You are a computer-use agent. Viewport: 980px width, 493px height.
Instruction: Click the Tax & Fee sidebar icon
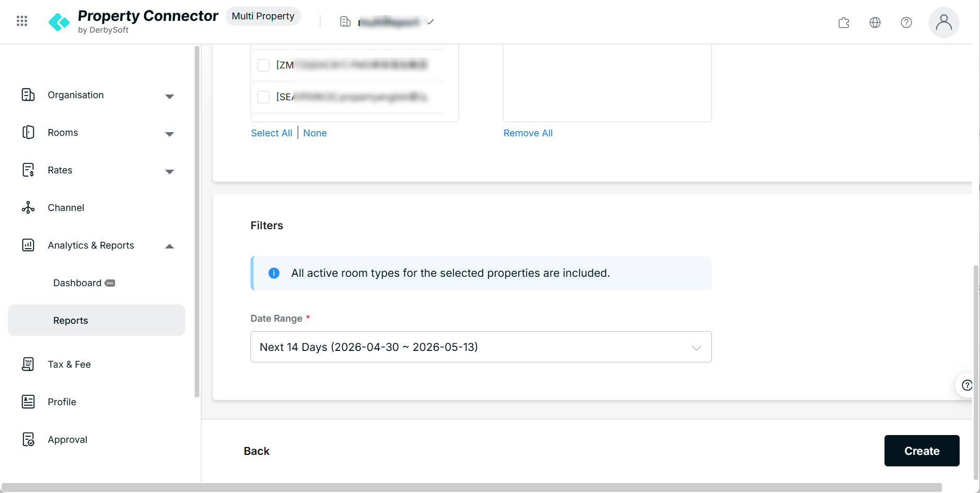(x=28, y=365)
